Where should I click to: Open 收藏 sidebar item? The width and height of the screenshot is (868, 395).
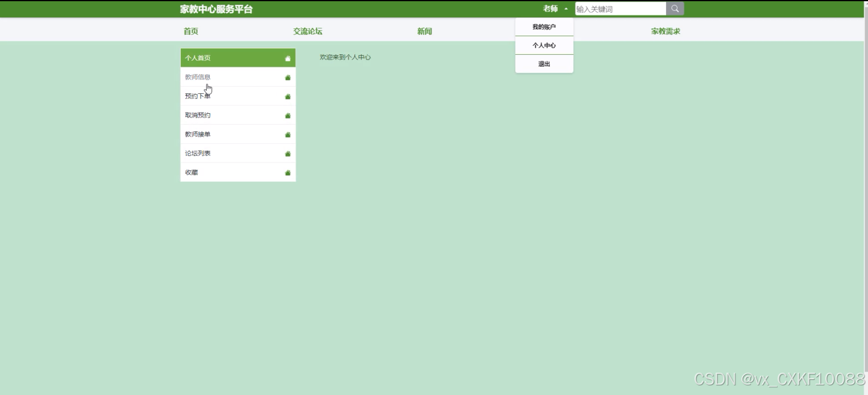coord(238,172)
